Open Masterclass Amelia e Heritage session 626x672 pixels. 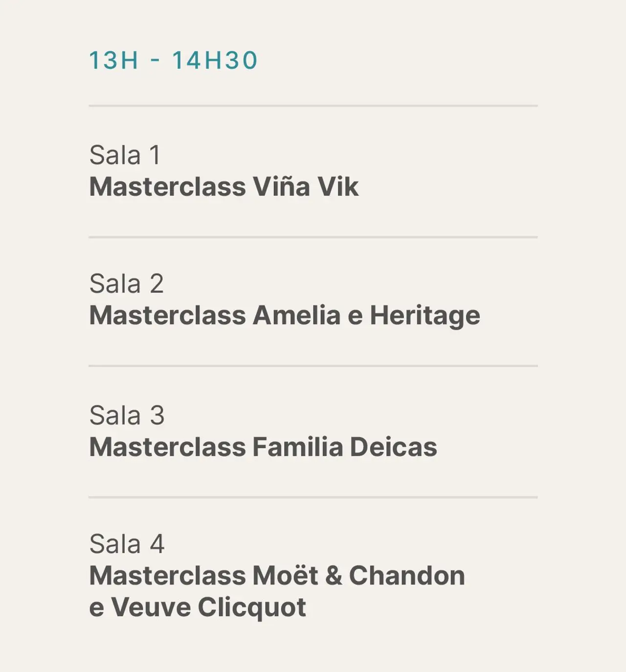point(284,315)
